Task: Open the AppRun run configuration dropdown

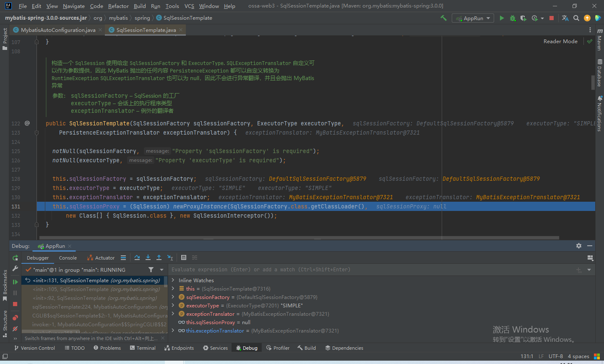Action: point(473,18)
